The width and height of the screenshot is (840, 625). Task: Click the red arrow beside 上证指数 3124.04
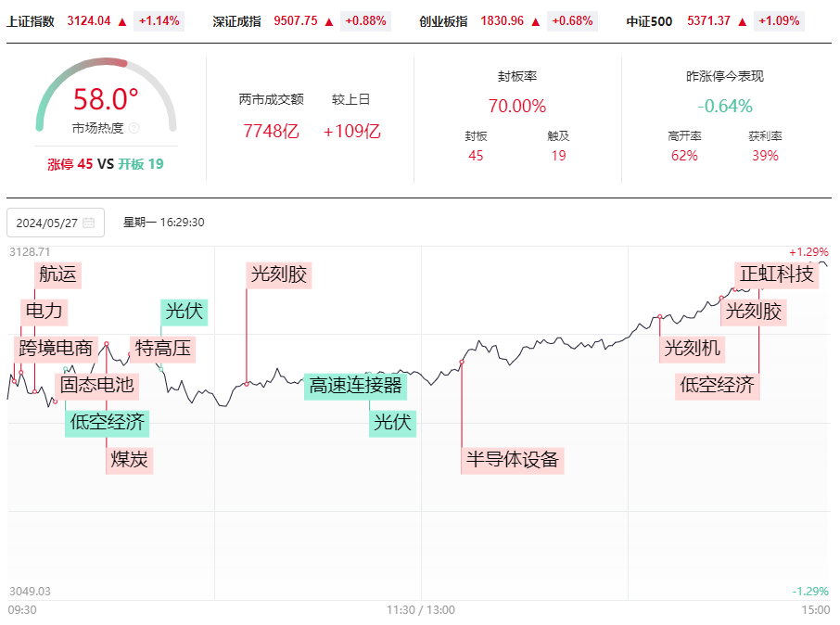(x=122, y=21)
